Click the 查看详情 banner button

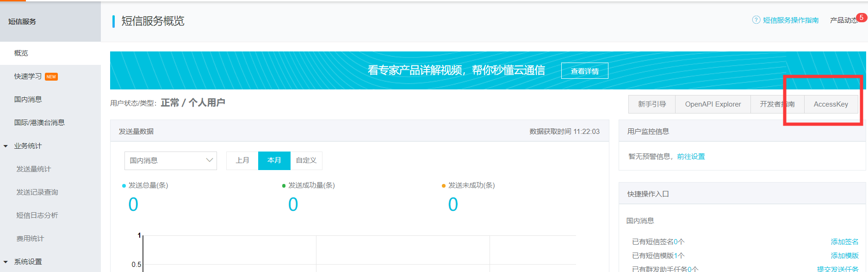pyautogui.click(x=584, y=71)
